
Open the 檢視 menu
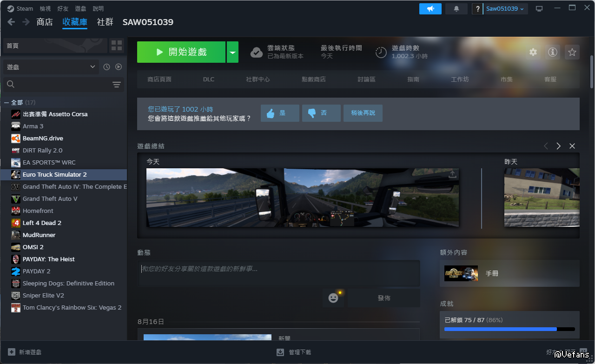pos(45,8)
